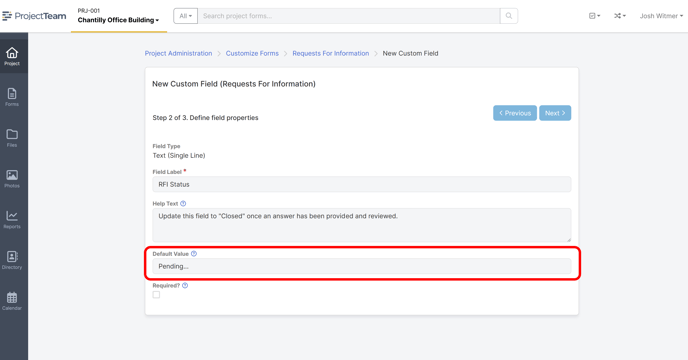
Task: Open the shuffle icon dropdown in header
Action: [x=620, y=16]
